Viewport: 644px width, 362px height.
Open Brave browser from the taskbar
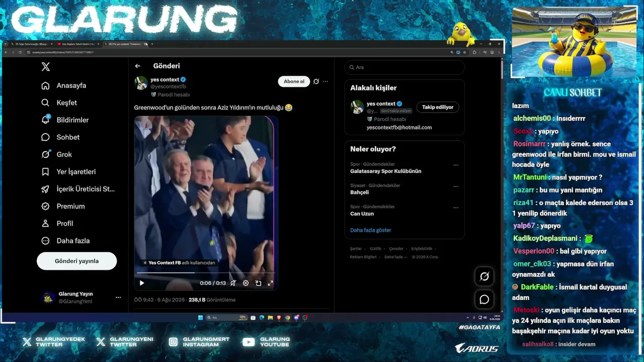click(279, 318)
